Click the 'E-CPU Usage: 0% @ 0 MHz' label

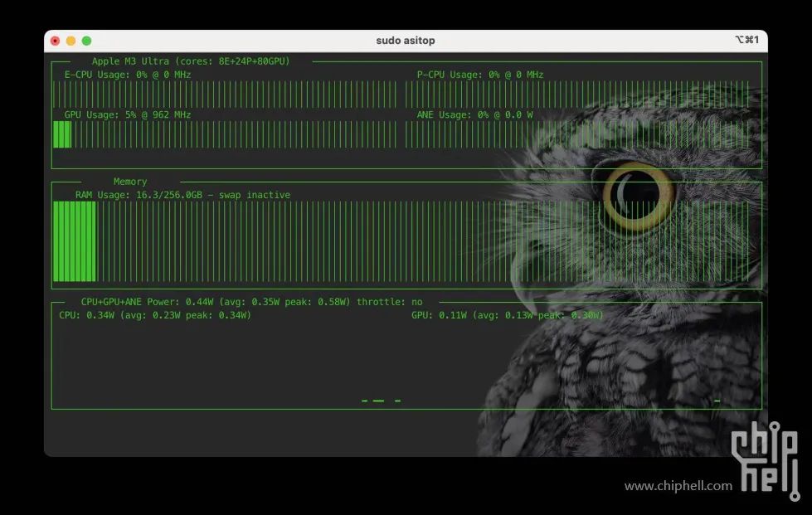tap(128, 75)
